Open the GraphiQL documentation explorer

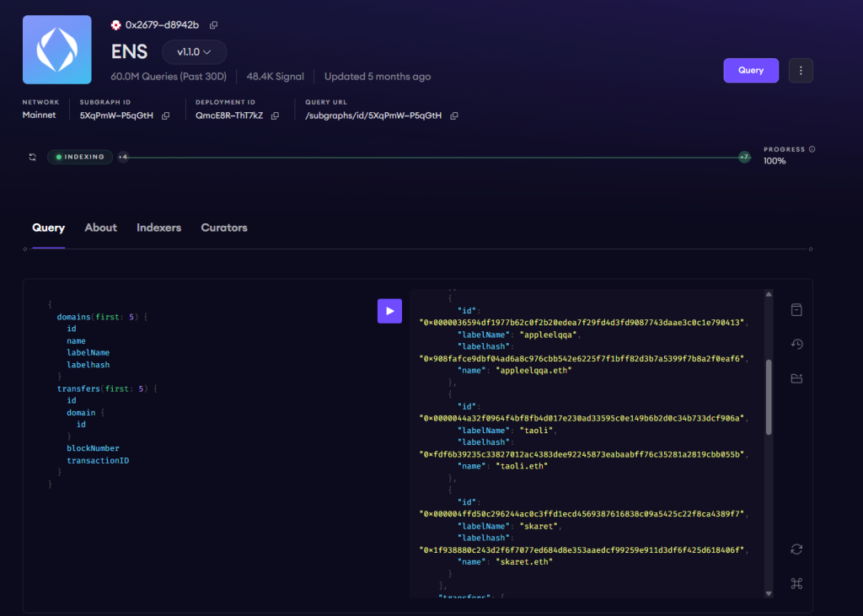click(796, 309)
